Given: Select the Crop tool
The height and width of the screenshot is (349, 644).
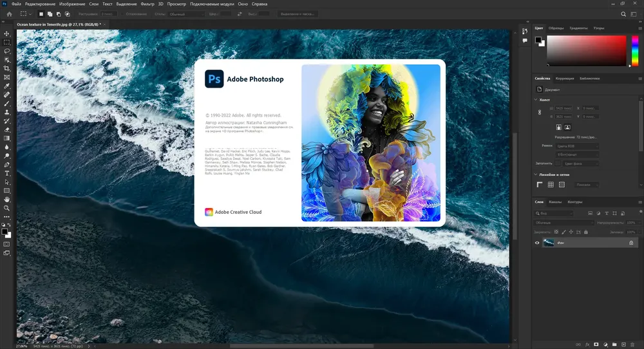Looking at the screenshot, I should [x=6, y=68].
